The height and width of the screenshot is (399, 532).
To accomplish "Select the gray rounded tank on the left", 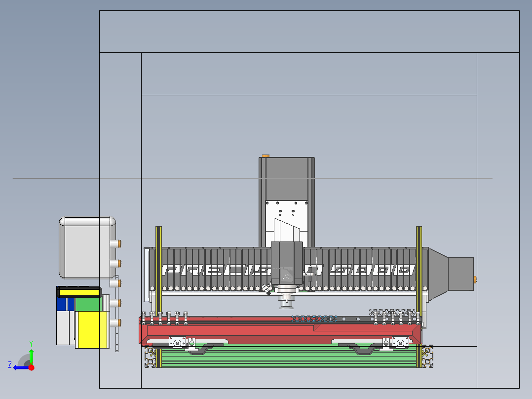I will tap(87, 247).
